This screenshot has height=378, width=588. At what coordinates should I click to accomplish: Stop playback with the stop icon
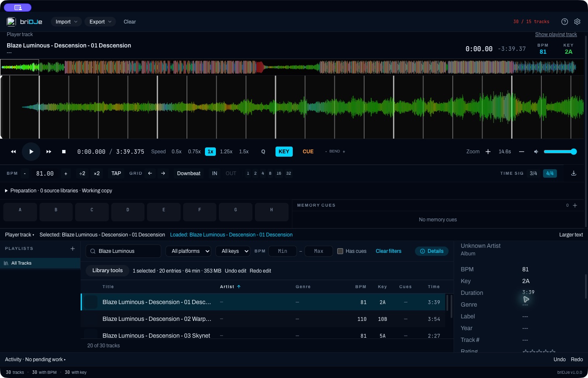point(64,152)
